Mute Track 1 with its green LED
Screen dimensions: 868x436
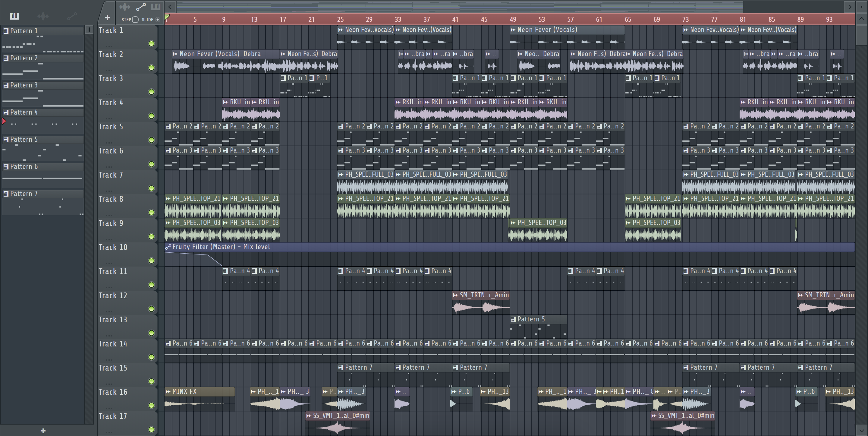pos(151,43)
